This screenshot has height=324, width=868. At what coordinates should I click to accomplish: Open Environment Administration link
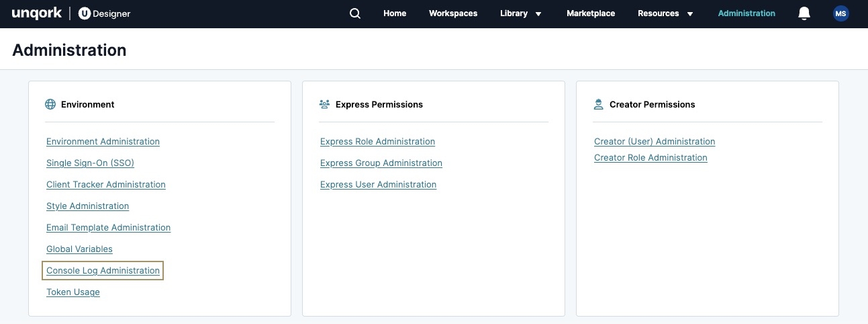[103, 142]
